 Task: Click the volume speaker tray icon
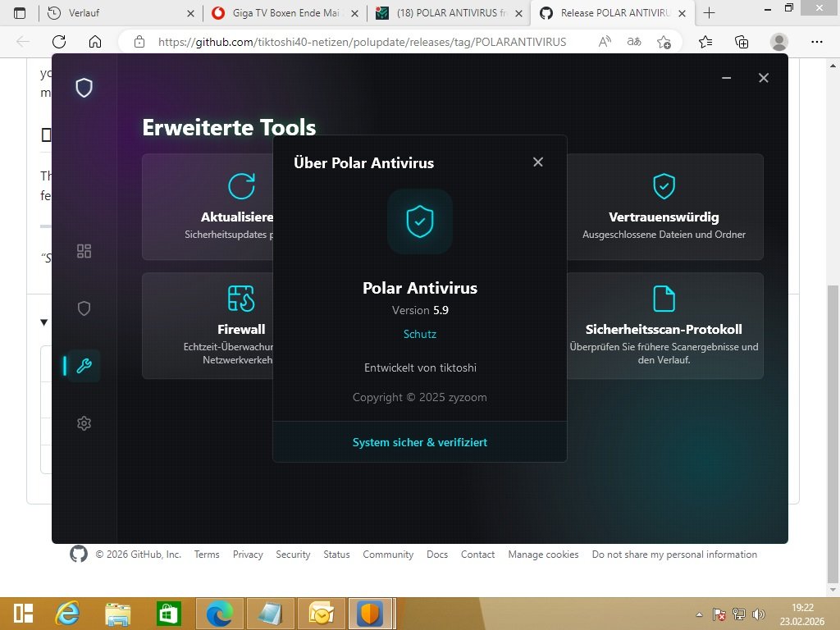pyautogui.click(x=757, y=614)
